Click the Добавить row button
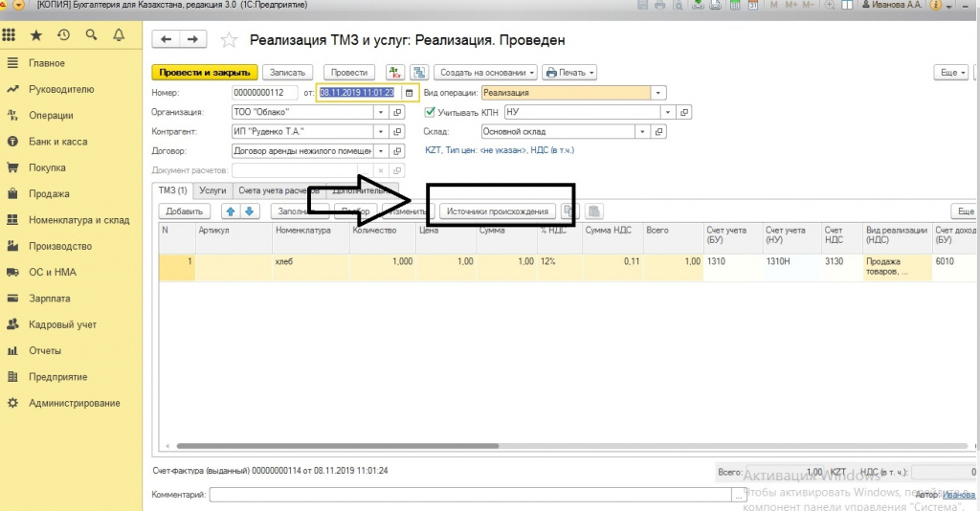 click(185, 211)
